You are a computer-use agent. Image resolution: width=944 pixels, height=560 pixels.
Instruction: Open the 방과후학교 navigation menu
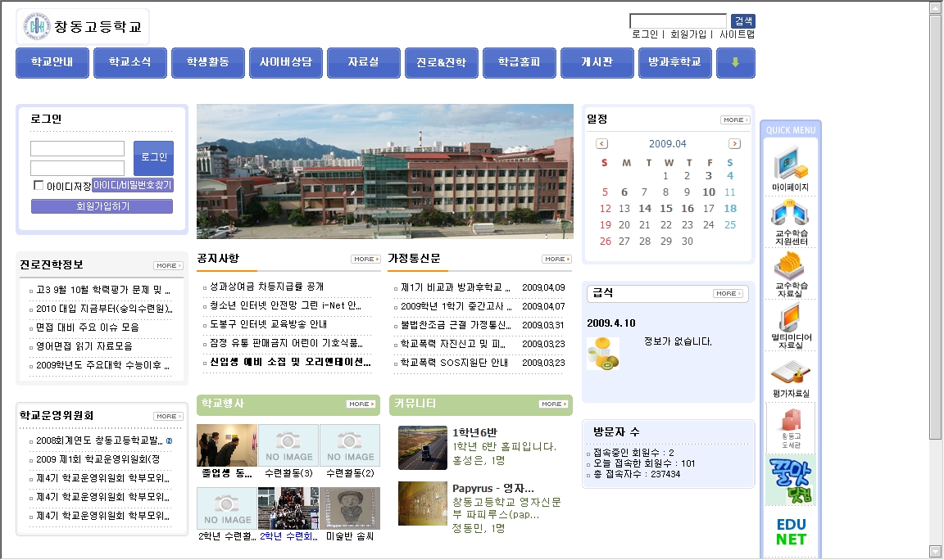click(674, 63)
